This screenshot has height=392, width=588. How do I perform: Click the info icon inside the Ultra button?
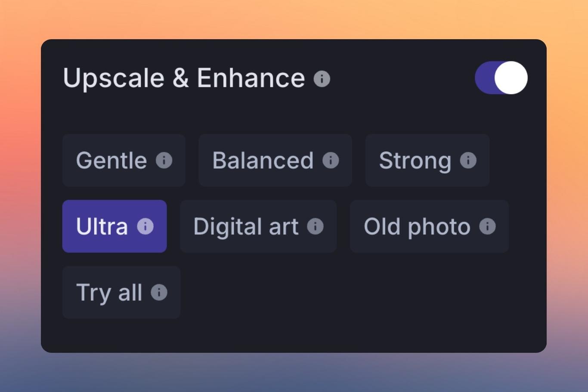[x=145, y=226]
